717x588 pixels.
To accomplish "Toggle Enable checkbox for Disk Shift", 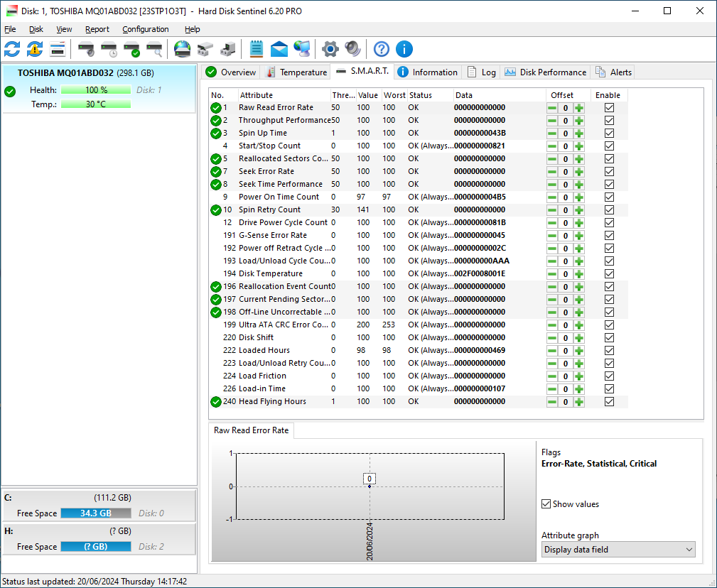I will click(609, 338).
